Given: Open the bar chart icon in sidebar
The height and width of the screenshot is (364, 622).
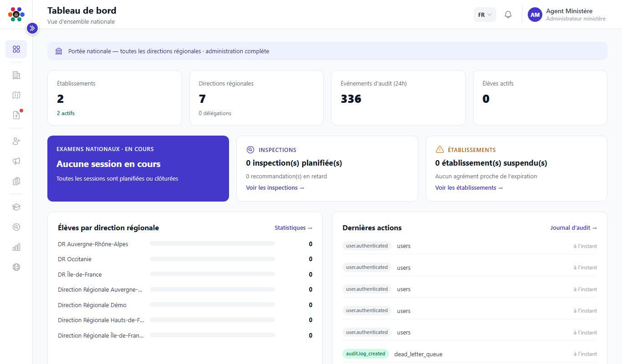Looking at the screenshot, I should coord(16,248).
